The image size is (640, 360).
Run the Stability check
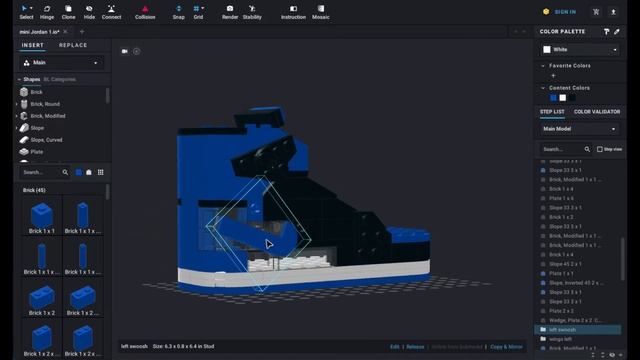(x=252, y=12)
